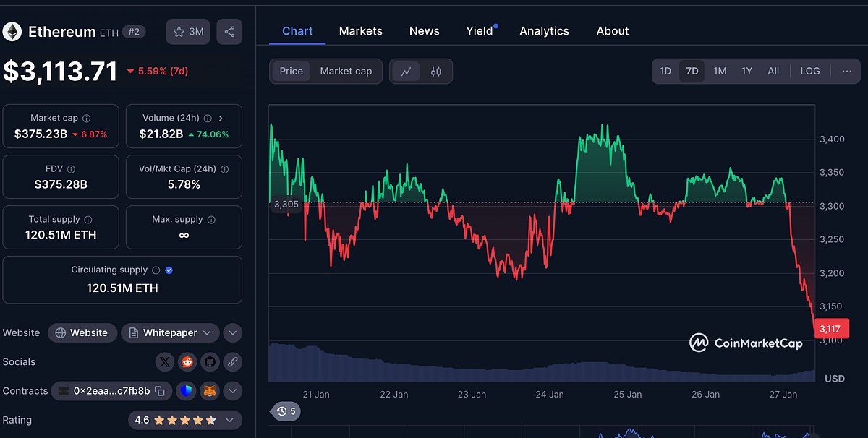Open Ethereum's Reddit community icon
868x438 pixels.
[187, 361]
